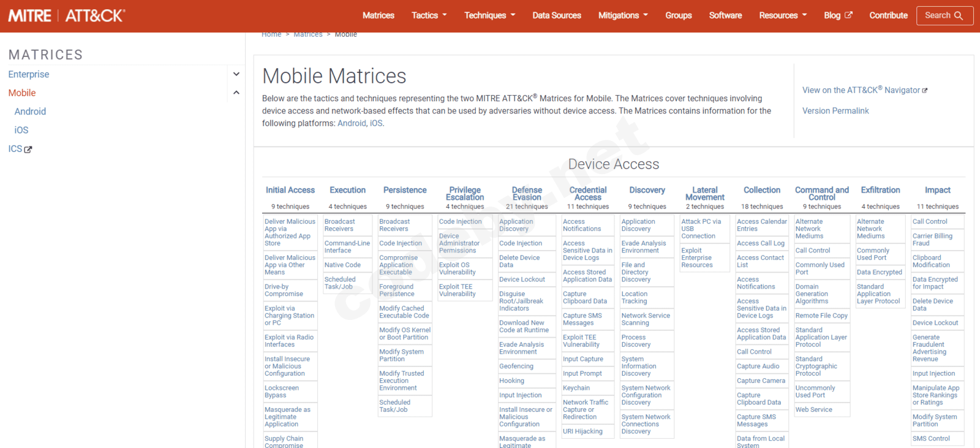The height and width of the screenshot is (448, 980).
Task: Collapse the Mobile sidebar section
Action: pyautogui.click(x=236, y=93)
